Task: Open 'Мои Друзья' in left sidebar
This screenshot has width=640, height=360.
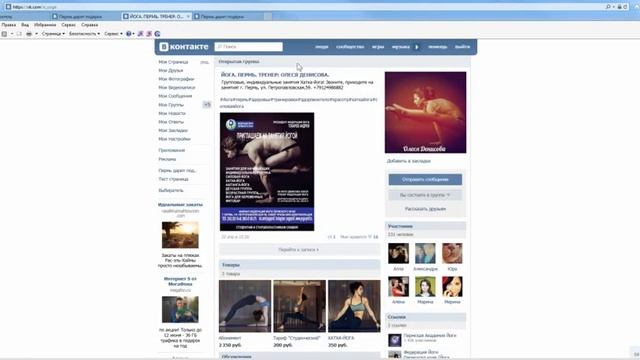Action: pyautogui.click(x=171, y=71)
